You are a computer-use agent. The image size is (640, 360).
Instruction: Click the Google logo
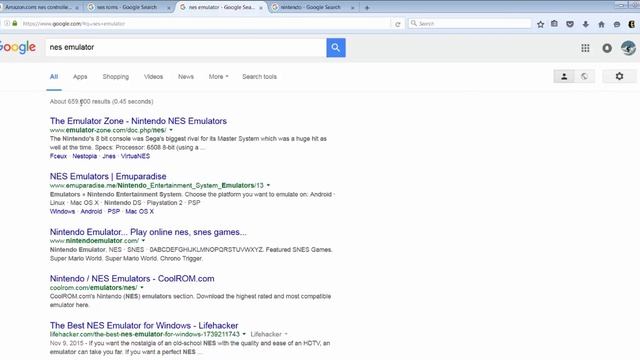[18, 48]
